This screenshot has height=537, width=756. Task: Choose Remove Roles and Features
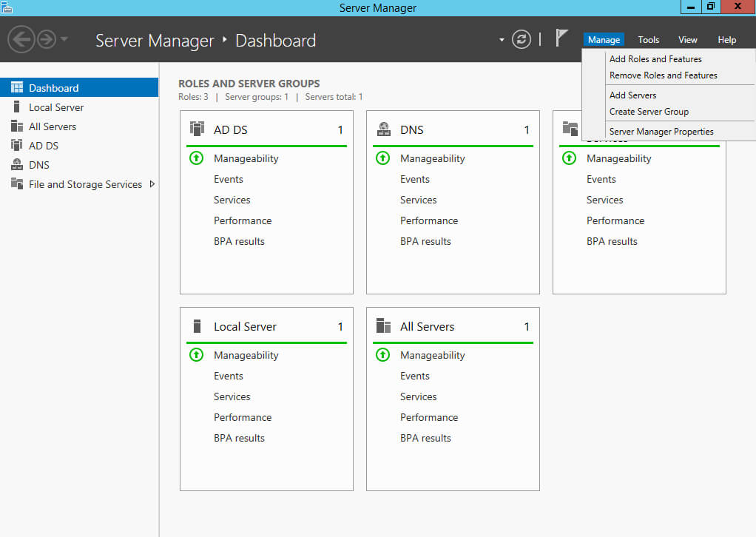tap(663, 75)
